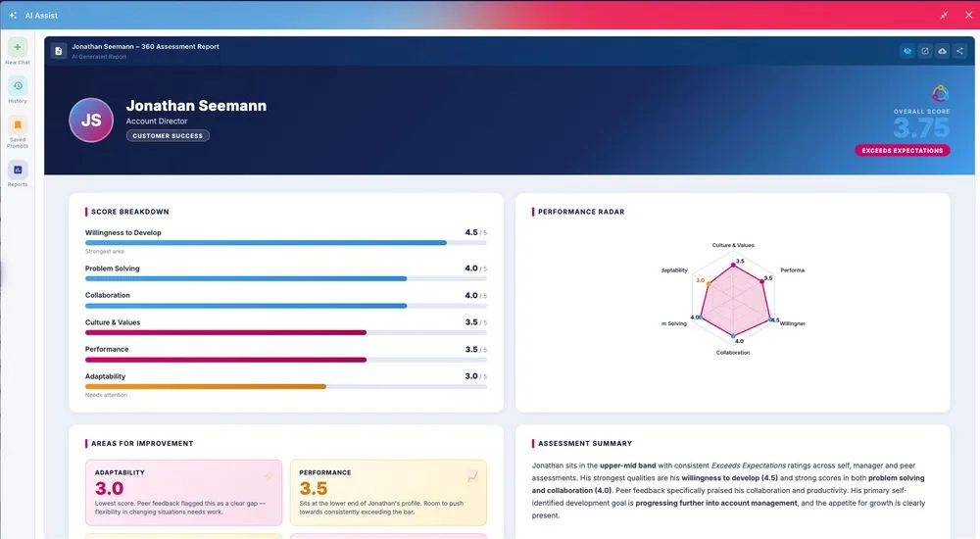This screenshot has height=539, width=980.
Task: Click the radar chart Collaboration point
Action: [x=733, y=336]
